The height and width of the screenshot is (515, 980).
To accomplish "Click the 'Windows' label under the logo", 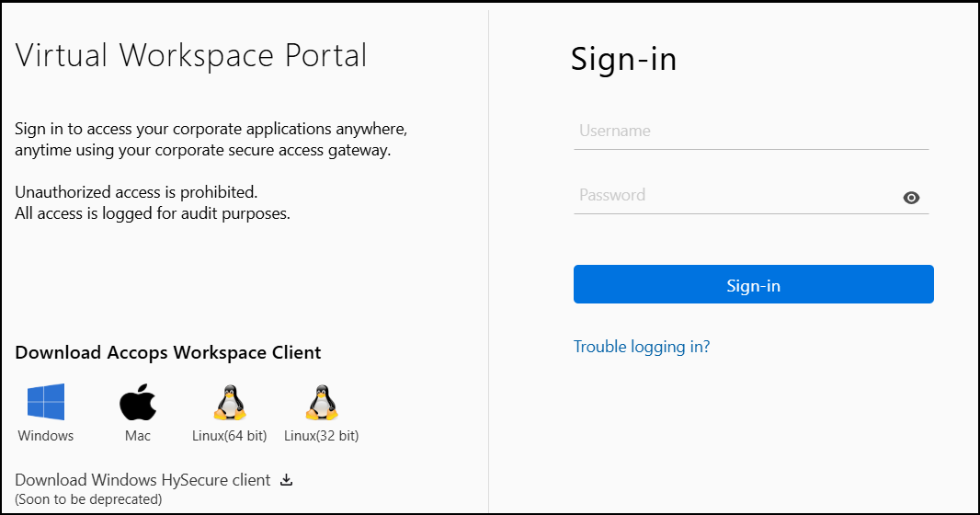I will [x=46, y=436].
